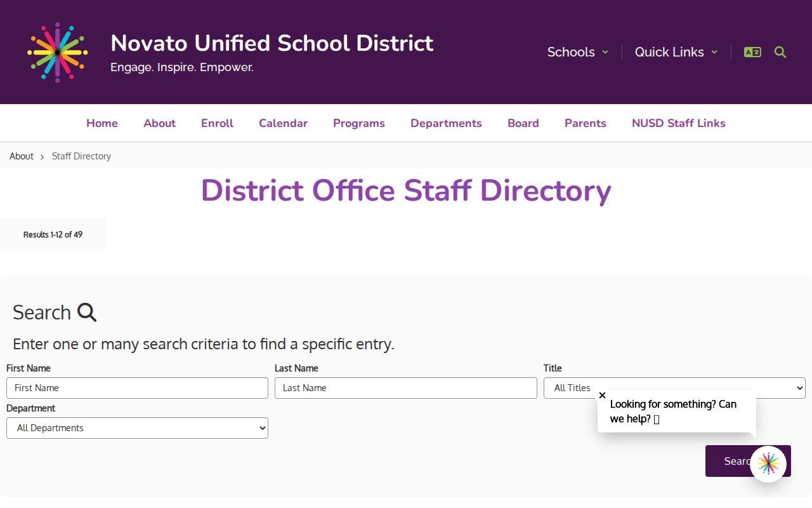
Task: Open the Programs menu item
Action: click(359, 123)
